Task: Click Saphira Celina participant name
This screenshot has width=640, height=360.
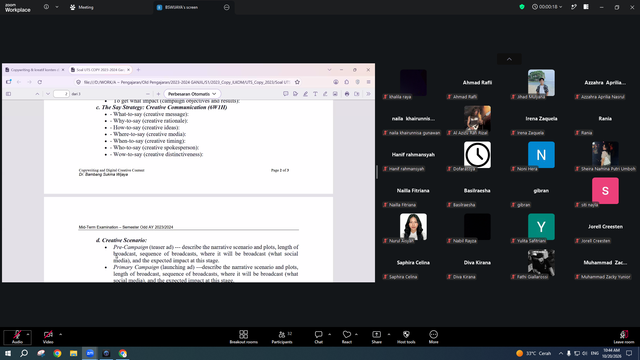Action: [x=413, y=262]
